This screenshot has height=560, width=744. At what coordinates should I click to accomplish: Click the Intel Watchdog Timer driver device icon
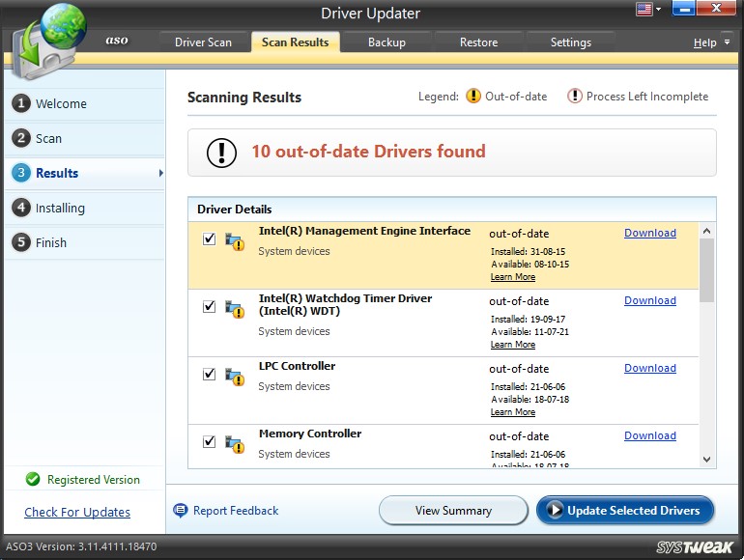[235, 308]
